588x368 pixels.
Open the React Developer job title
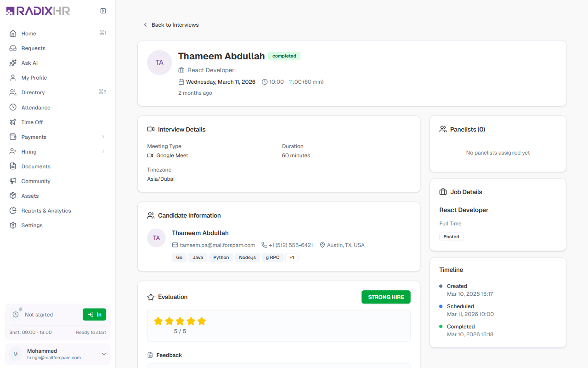[464, 210]
